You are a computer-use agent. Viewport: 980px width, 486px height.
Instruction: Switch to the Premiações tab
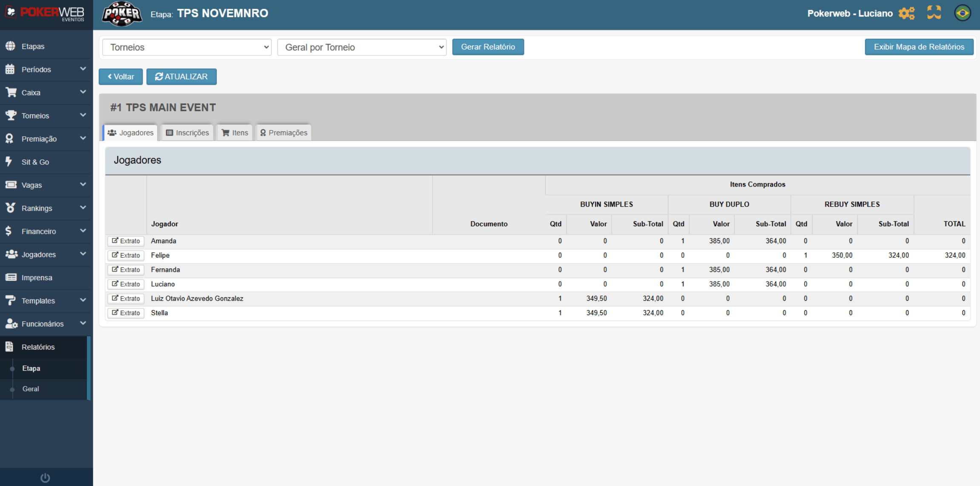[284, 133]
